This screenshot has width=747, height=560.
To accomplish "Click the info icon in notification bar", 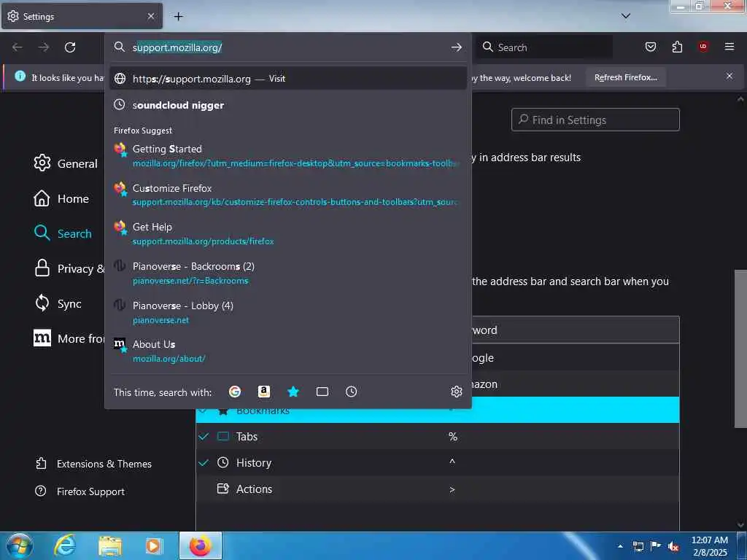I will [x=20, y=76].
